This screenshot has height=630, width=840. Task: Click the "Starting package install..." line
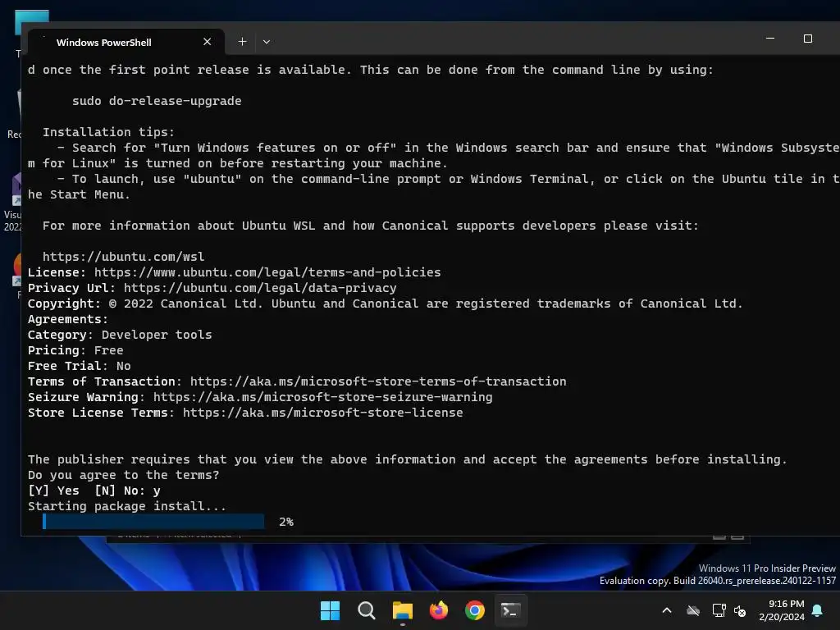[x=127, y=506]
